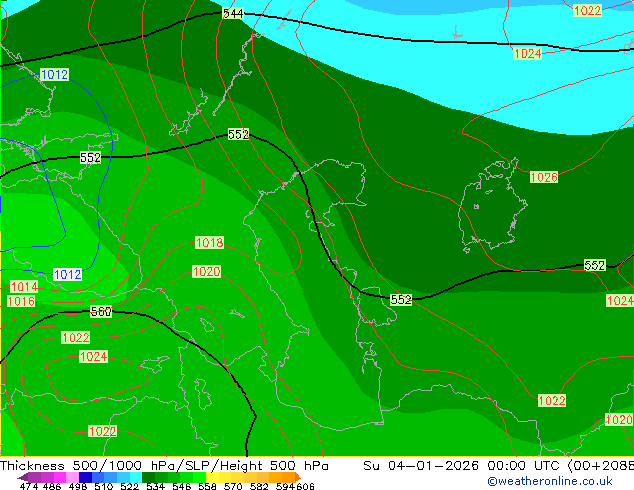Select the 1016 isobar label
This screenshot has width=634, height=490.
coord(21,301)
